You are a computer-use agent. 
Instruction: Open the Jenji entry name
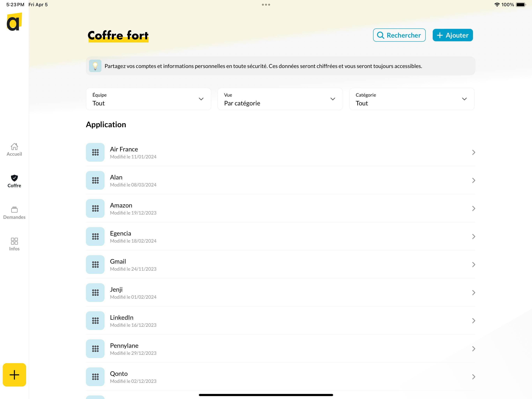click(x=116, y=290)
